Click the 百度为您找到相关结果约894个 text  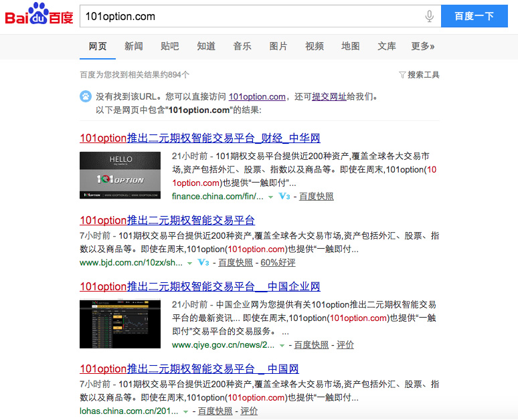[135, 75]
